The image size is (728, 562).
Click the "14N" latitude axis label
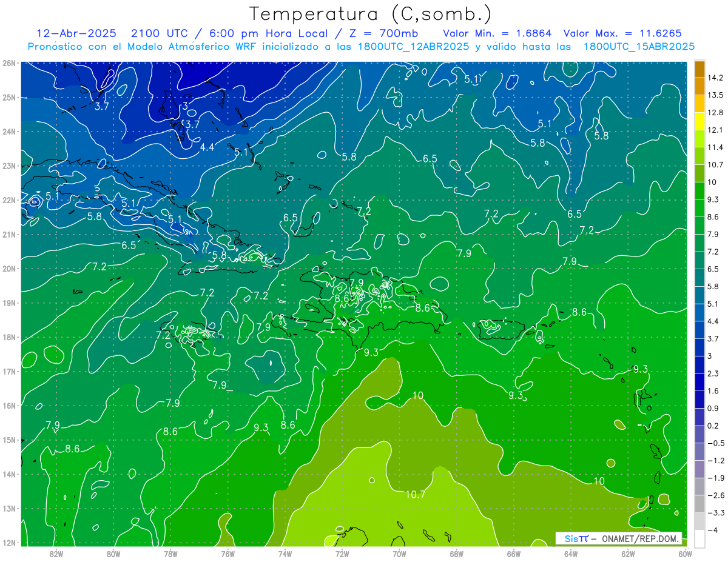pos(8,474)
